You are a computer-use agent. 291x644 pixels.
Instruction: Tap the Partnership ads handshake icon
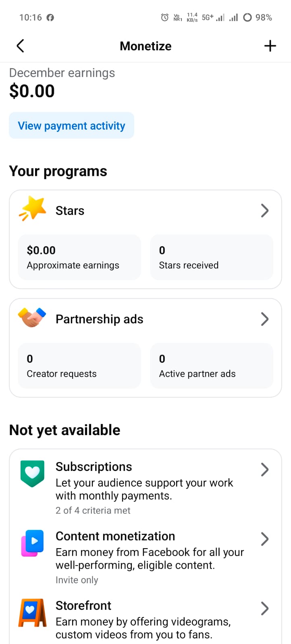coord(32,318)
